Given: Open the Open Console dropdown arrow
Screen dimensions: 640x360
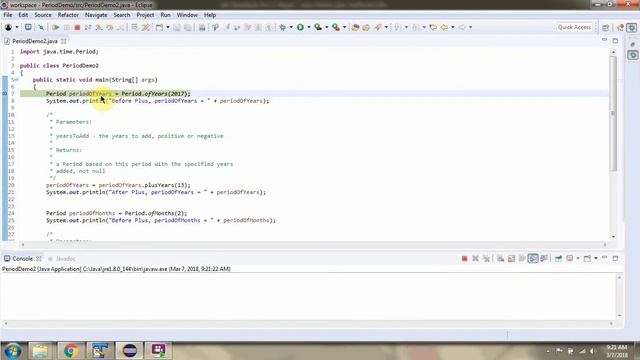Looking at the screenshot, I should pos(596,258).
